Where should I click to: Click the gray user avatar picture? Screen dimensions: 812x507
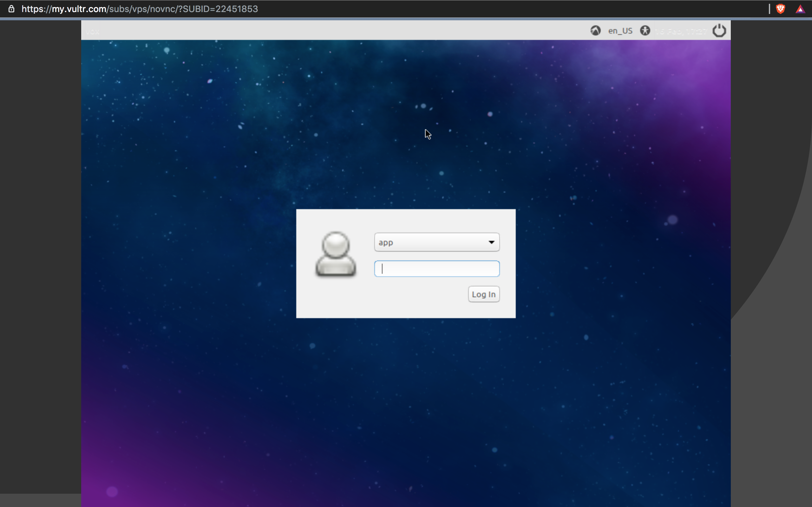click(336, 254)
